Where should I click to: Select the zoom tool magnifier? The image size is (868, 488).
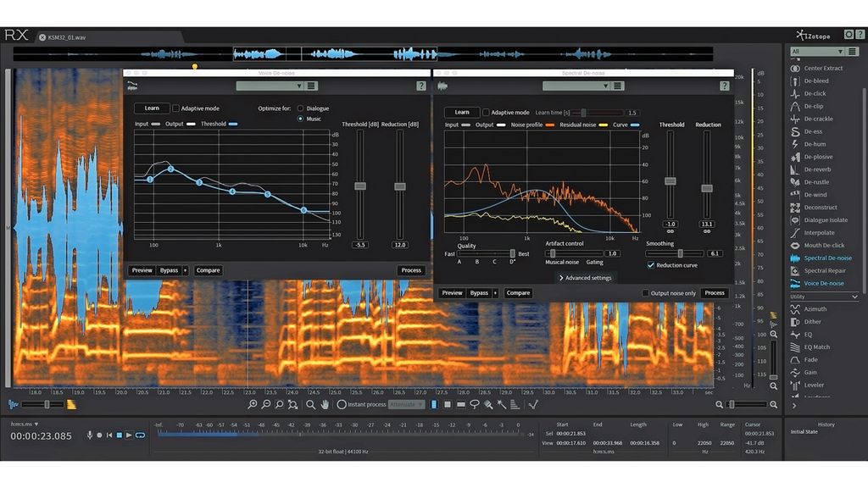click(x=310, y=405)
